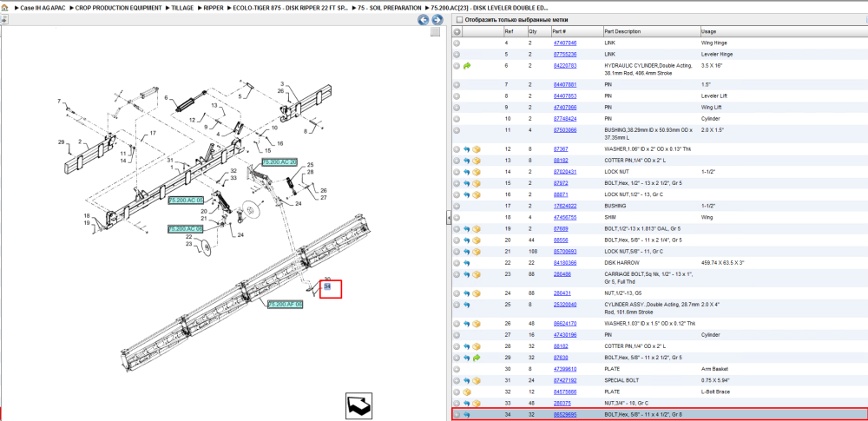The height and width of the screenshot is (421, 868).
Task: Click the package box icon for part 87972
Action: point(476,183)
